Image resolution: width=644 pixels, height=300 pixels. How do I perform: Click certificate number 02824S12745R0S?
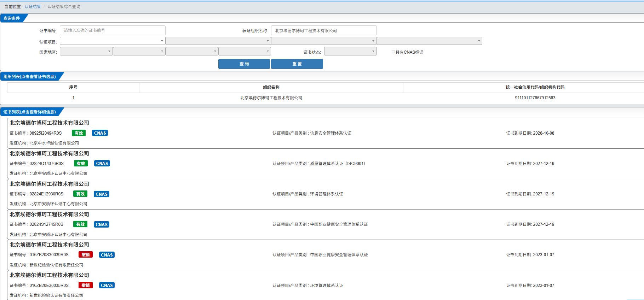tap(46, 224)
